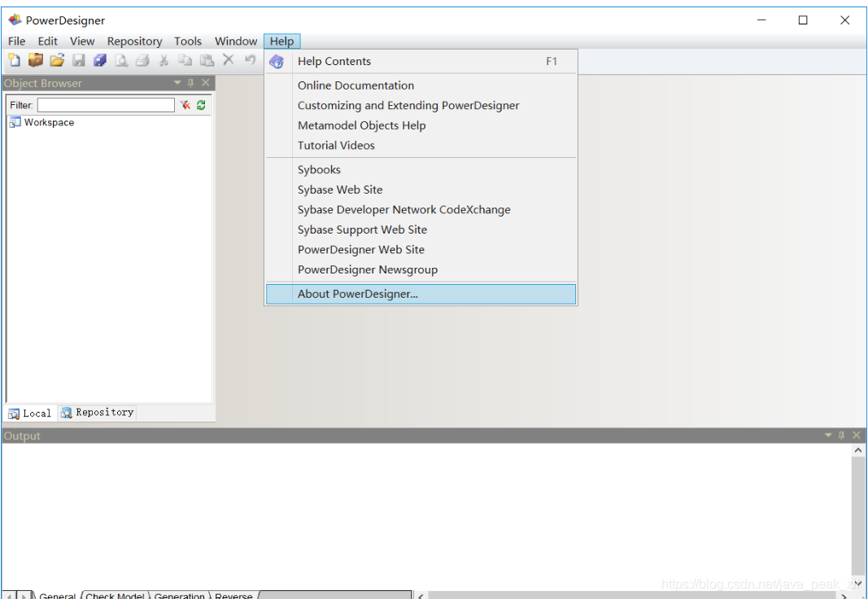Close the open Help menu
Viewport: 868px width, 599px height.
[281, 41]
